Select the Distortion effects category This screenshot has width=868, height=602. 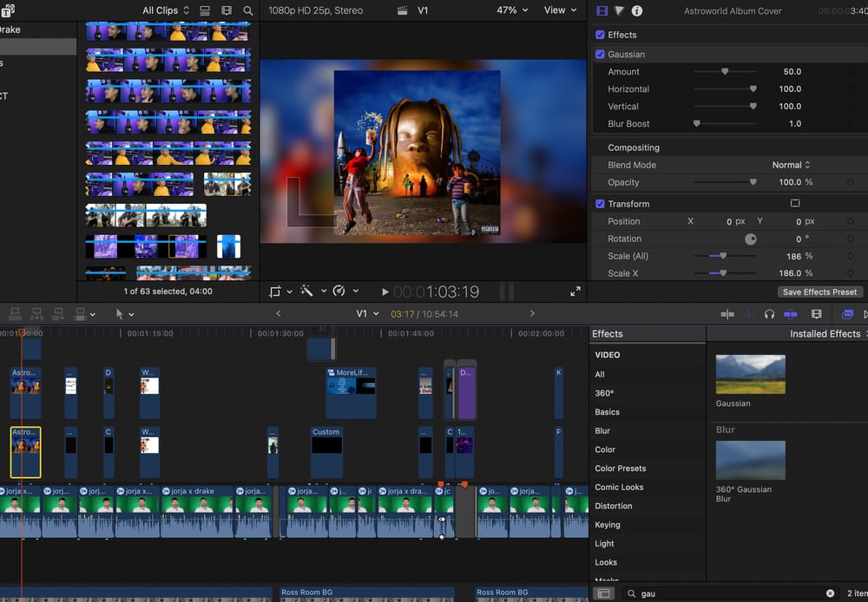pos(614,506)
